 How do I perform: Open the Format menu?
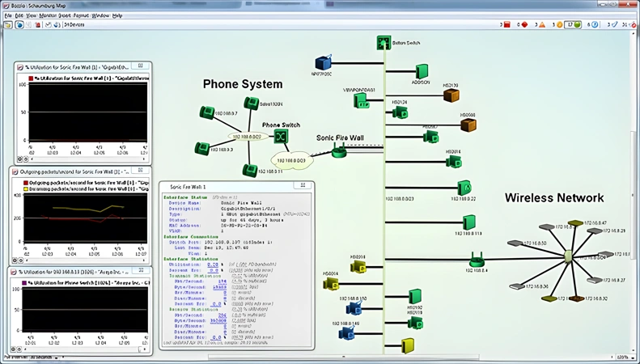(81, 15)
